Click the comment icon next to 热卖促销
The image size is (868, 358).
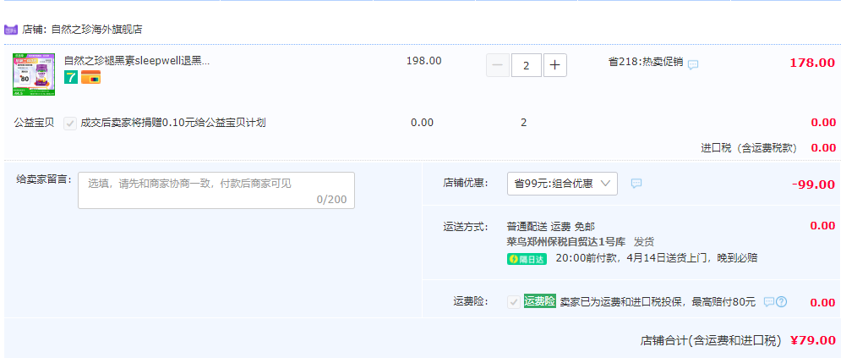coord(693,64)
